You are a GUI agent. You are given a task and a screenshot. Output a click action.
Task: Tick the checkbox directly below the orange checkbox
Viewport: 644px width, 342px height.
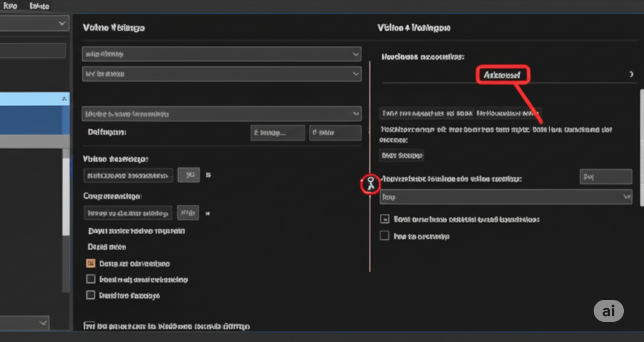click(x=91, y=279)
